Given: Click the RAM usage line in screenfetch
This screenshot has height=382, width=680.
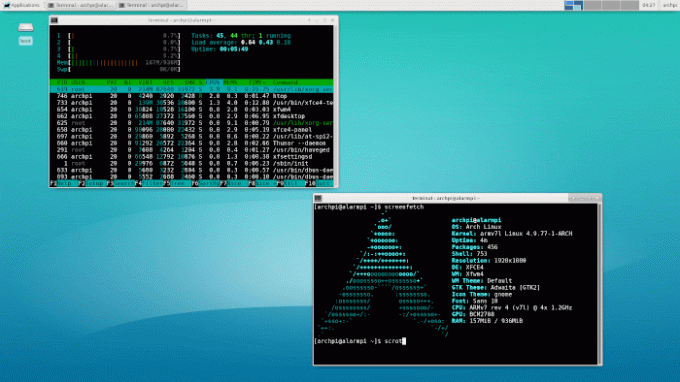Looking at the screenshot, I should tap(487, 321).
